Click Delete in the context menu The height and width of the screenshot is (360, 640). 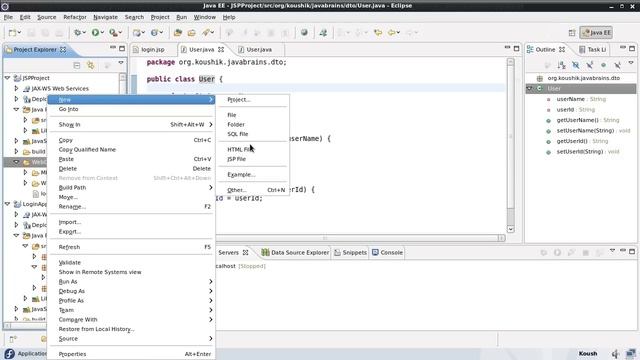pyautogui.click(x=131, y=169)
